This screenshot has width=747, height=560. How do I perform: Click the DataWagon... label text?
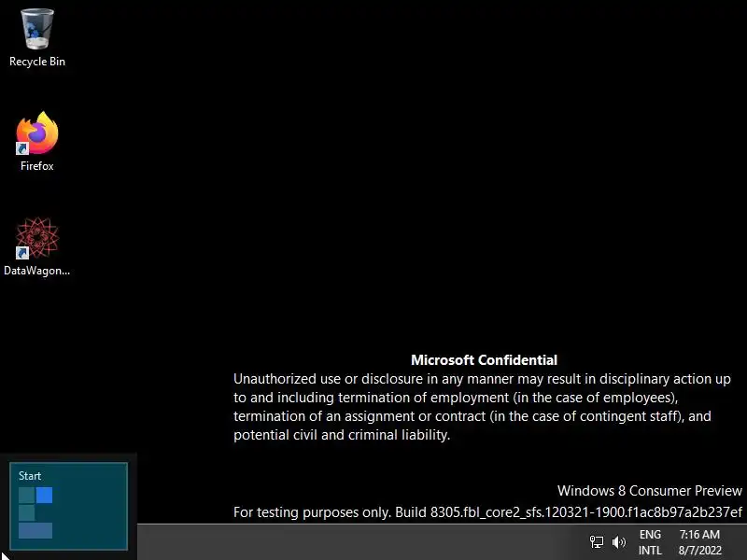(x=37, y=271)
